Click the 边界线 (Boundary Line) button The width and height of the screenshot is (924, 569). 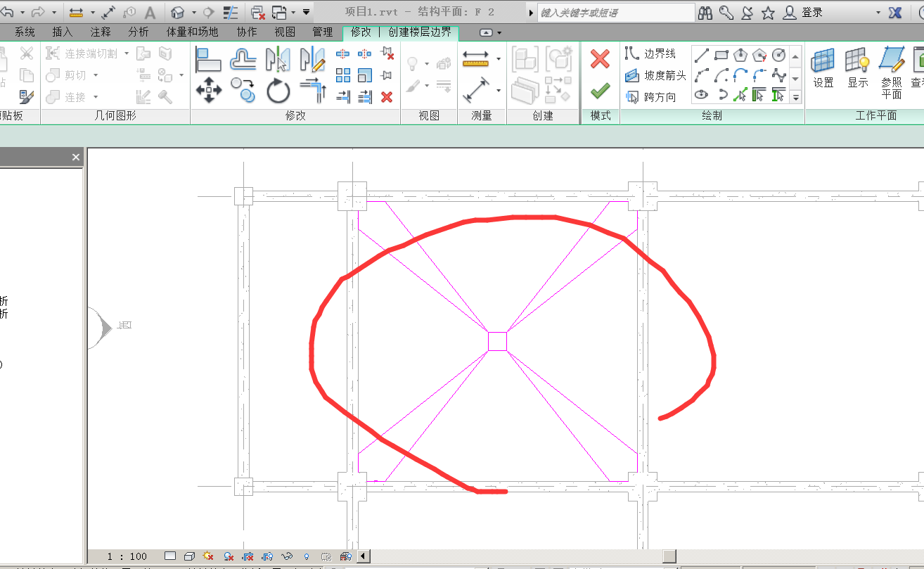[651, 54]
